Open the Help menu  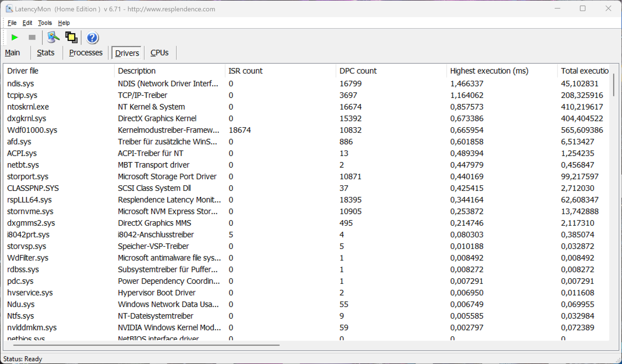coord(64,23)
